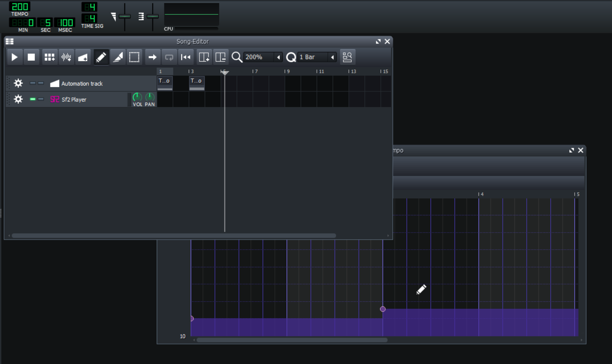This screenshot has width=612, height=364.
Task: Click the MIN time display
Action: point(23,23)
